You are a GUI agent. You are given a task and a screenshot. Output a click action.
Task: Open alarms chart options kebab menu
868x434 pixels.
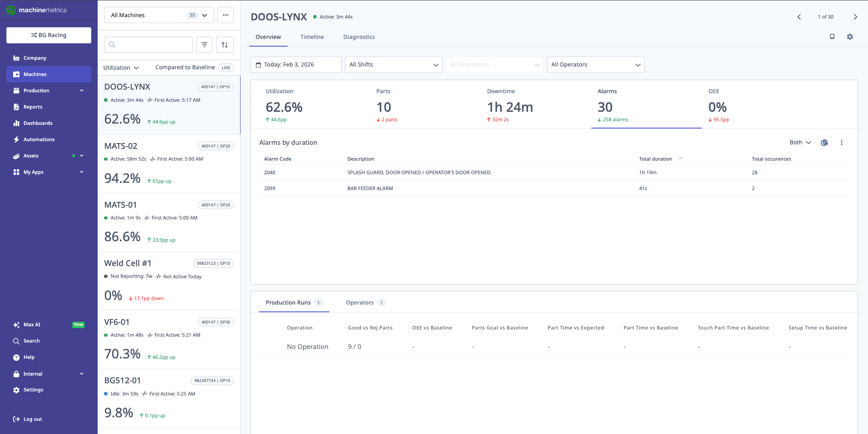click(x=841, y=143)
